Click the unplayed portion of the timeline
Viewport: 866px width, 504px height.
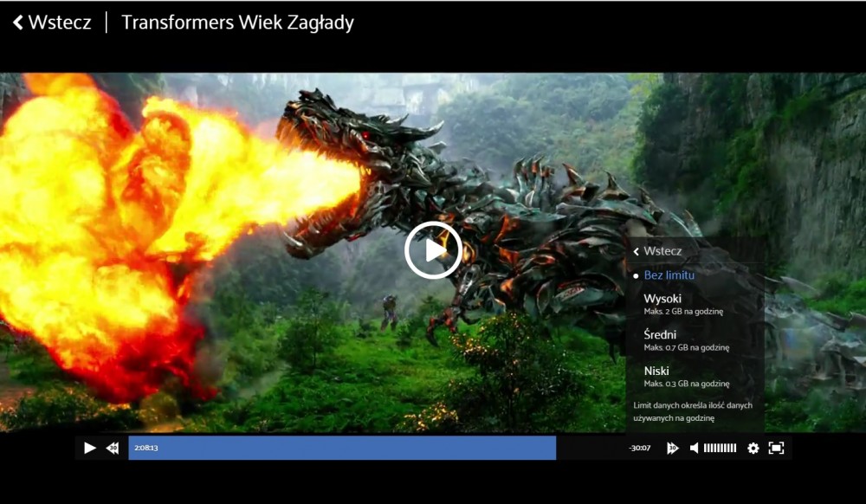click(x=589, y=448)
